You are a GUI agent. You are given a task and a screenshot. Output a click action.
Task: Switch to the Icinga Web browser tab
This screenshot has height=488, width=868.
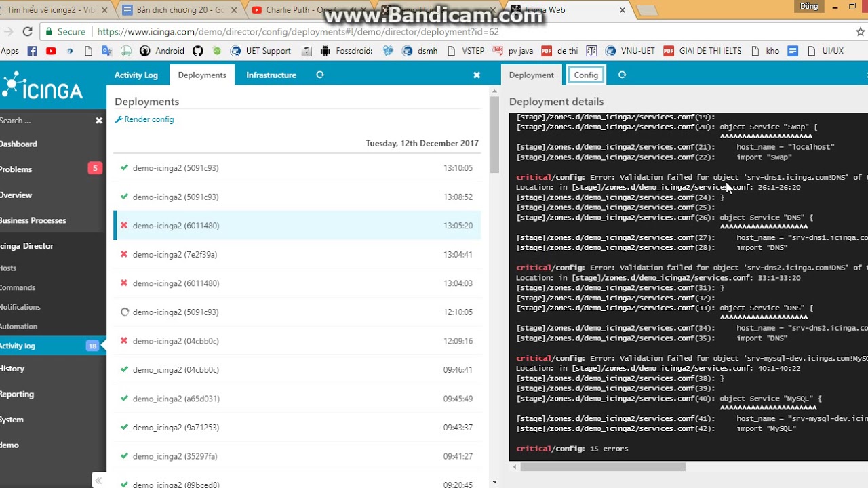pos(570,10)
